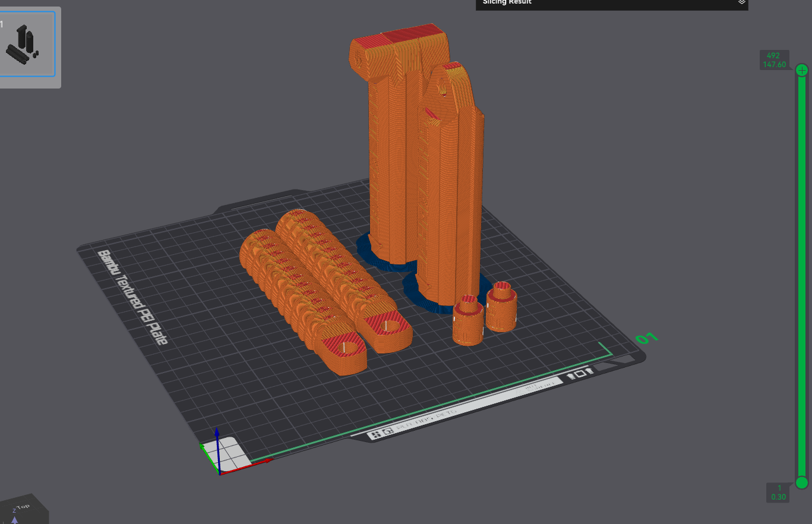Screen dimensions: 812x524
Task: Click the icon pair beside the PLA/ABS/PETG label
Action: tap(381, 434)
